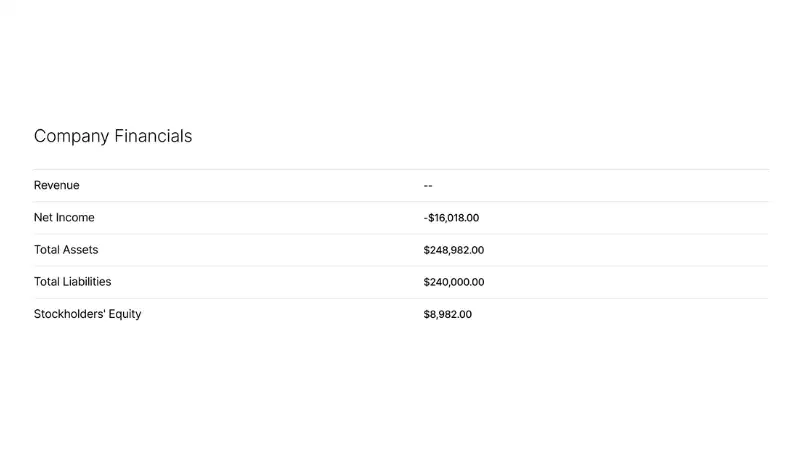Click the word "Liabilities" in the table
The image size is (800, 450).
(87, 281)
